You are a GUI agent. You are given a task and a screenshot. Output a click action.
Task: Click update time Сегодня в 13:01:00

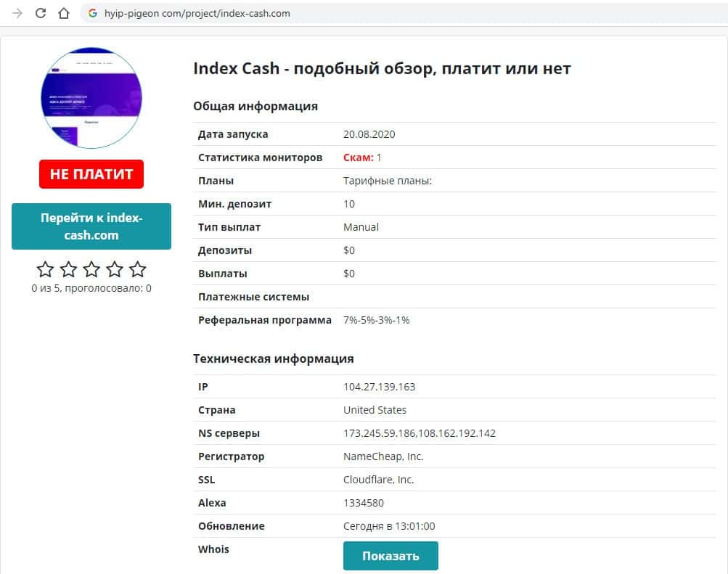pyautogui.click(x=389, y=525)
